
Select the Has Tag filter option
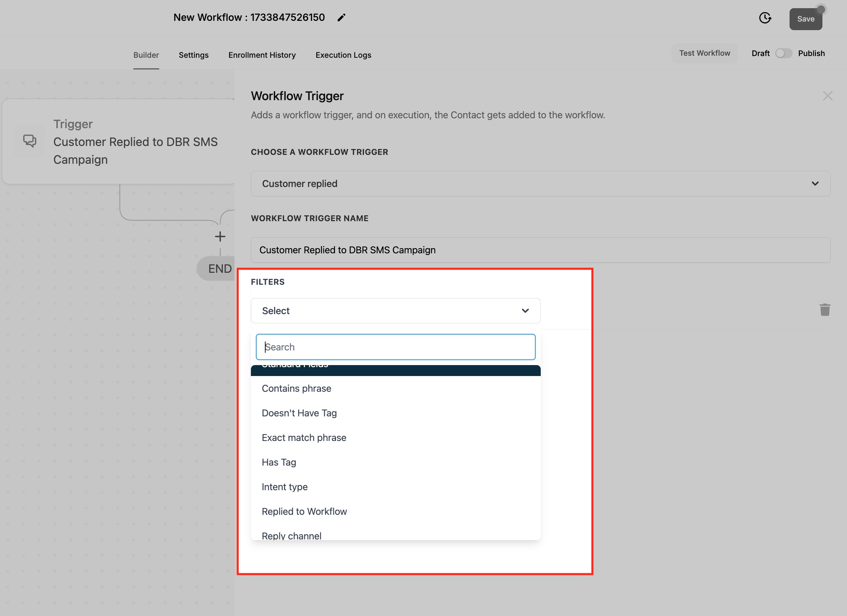[279, 463]
